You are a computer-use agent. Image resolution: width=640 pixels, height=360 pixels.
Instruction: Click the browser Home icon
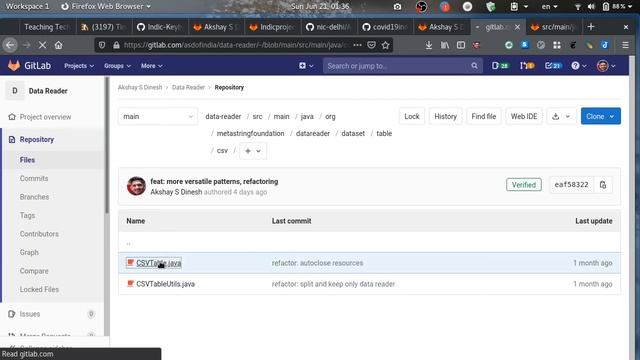[x=58, y=45]
